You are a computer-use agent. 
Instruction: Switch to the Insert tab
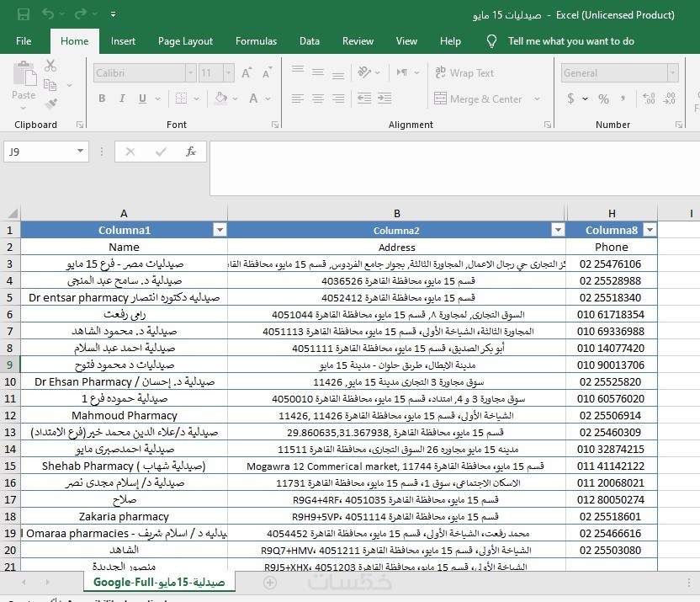(123, 41)
